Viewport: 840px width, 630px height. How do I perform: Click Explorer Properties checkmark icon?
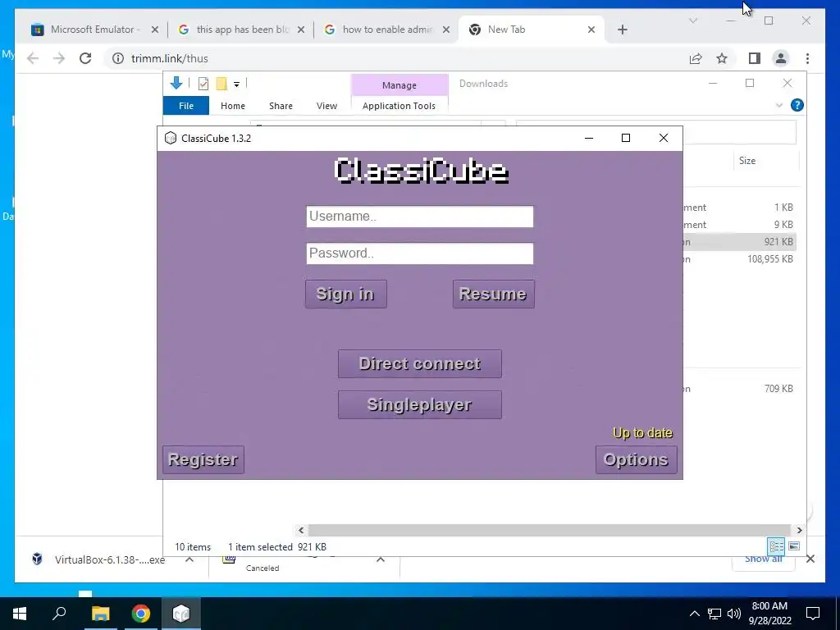pyautogui.click(x=203, y=84)
